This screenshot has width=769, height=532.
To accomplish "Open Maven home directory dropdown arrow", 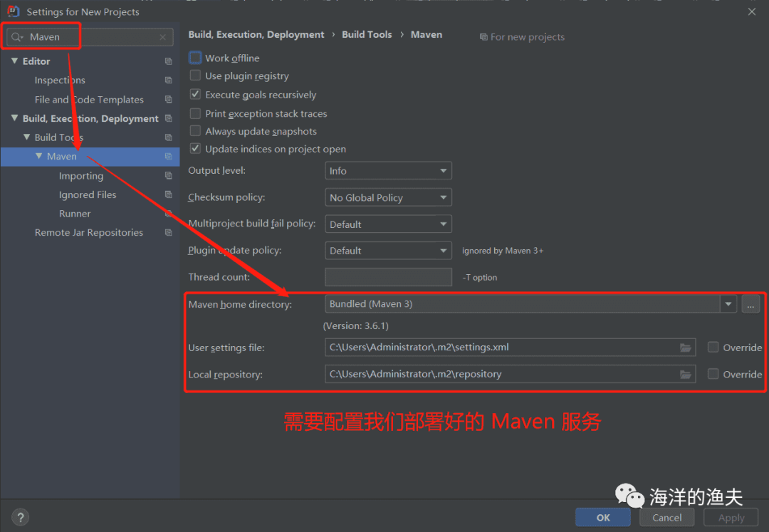I will pos(728,304).
